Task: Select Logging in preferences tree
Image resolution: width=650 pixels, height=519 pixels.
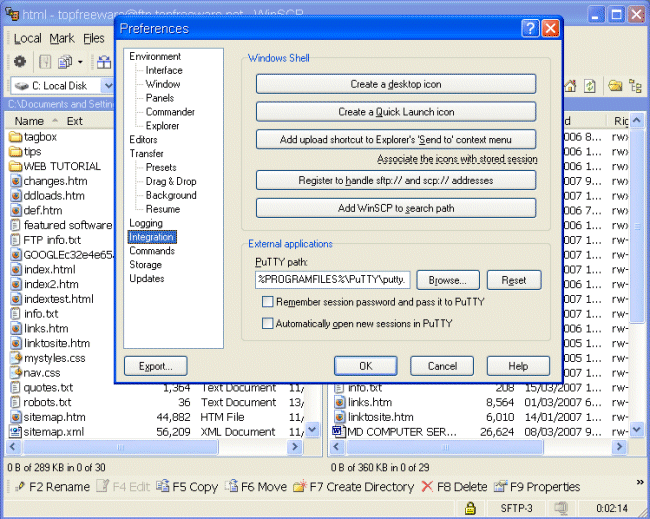Action: click(146, 223)
